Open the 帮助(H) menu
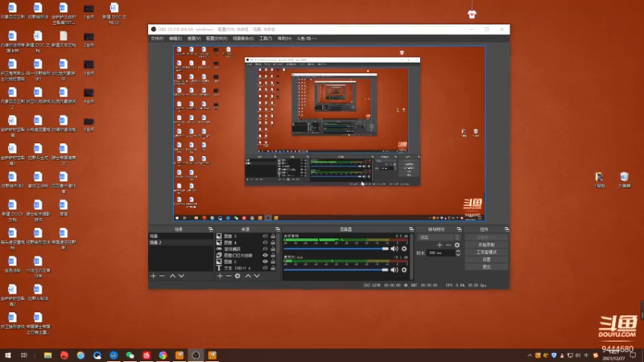This screenshot has width=644, height=362. coord(284,39)
